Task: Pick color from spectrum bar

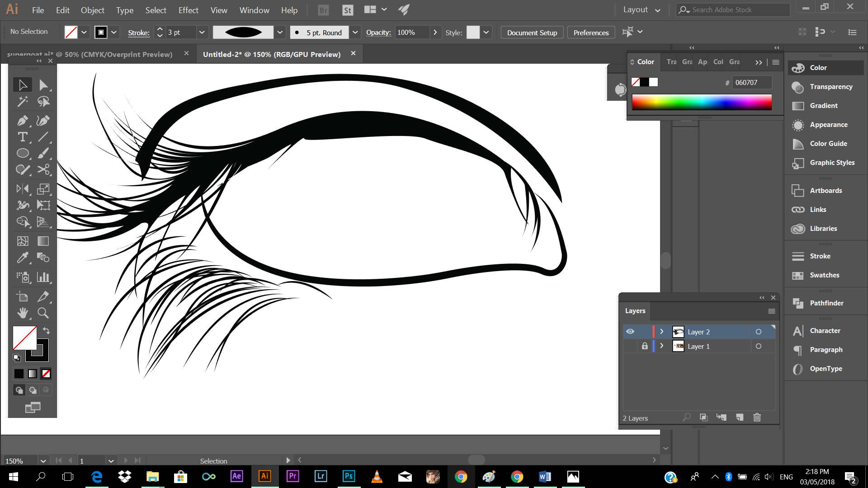Action: click(x=702, y=102)
